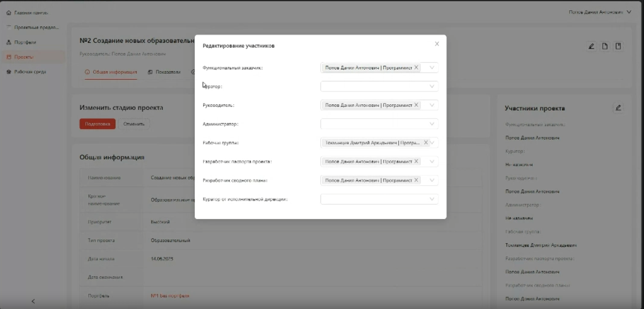Click the pencil icon in project header
Image resolution: width=644 pixels, height=309 pixels.
tap(591, 46)
